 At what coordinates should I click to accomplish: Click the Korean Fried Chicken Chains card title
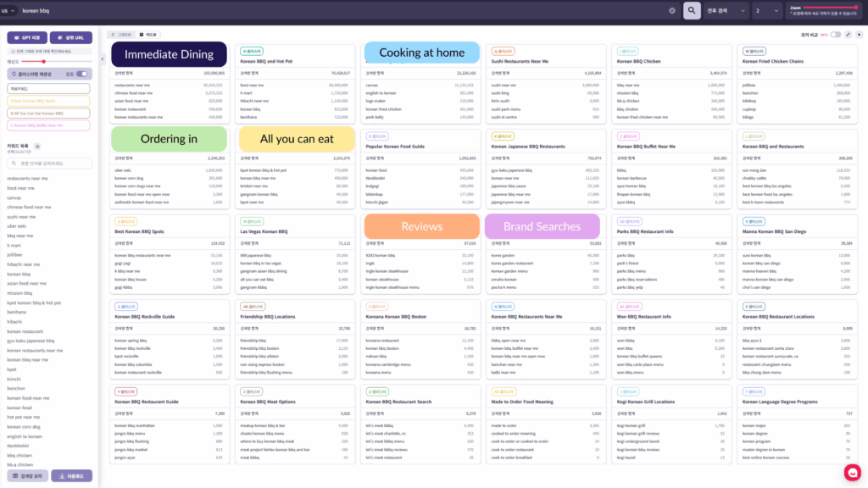pos(773,61)
